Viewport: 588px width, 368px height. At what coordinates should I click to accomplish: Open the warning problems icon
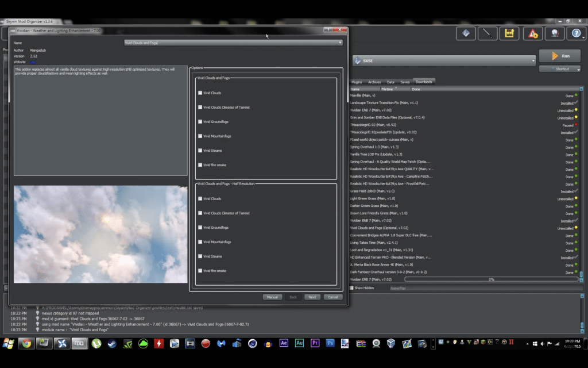532,33
